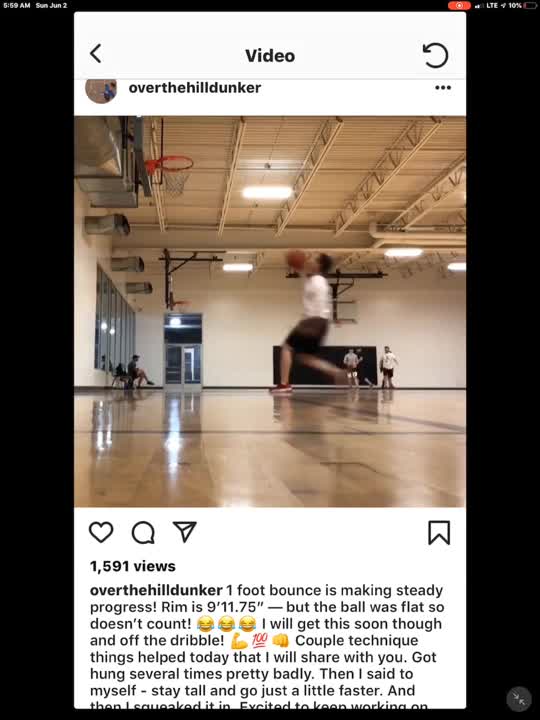Image resolution: width=540 pixels, height=720 pixels.
Task: Tap overthehilldunker username in the caption
Action: tap(156, 590)
